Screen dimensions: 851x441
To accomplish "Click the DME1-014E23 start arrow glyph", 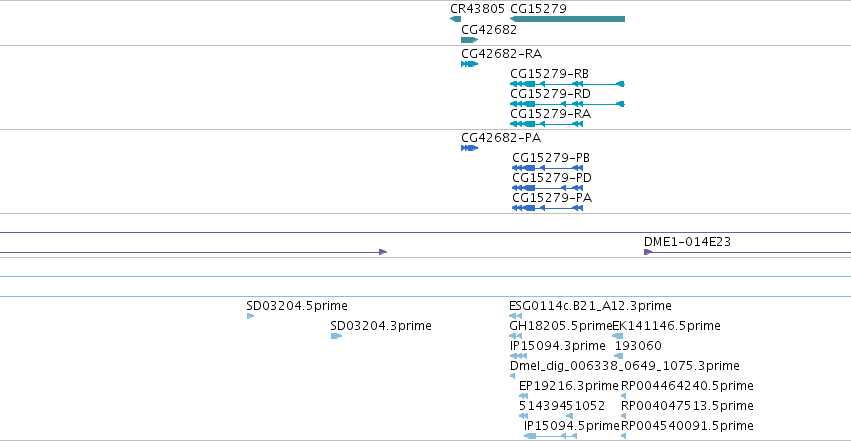I will (x=647, y=252).
